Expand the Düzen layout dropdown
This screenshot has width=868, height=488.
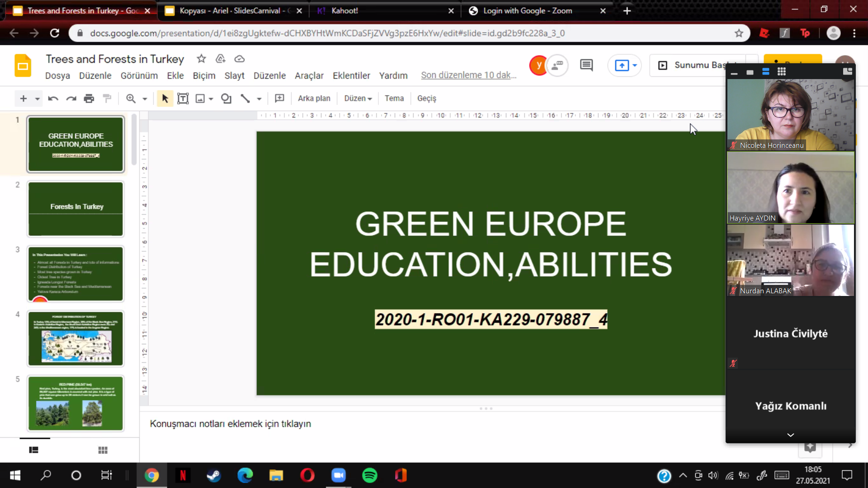[x=358, y=99]
